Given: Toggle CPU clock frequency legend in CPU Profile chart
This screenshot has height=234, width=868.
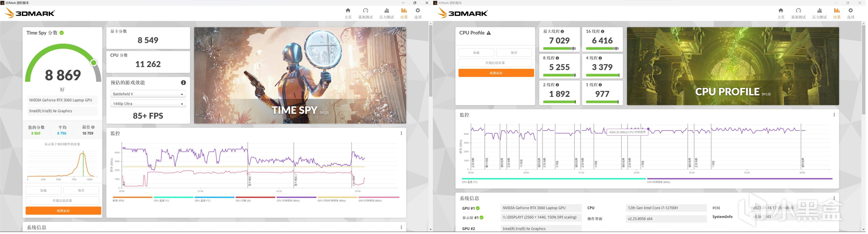Looking at the screenshot, I should pyautogui.click(x=658, y=182).
